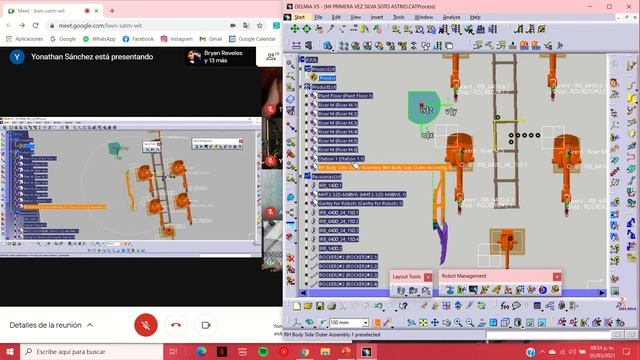
Task: Click the Undo arrow icon in DELMIA
Action: 378,306
